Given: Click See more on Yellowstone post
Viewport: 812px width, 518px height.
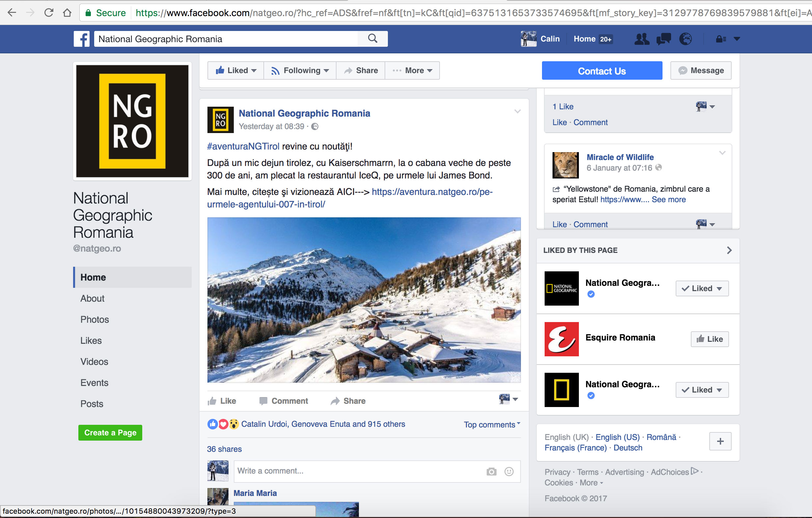Looking at the screenshot, I should (x=668, y=199).
